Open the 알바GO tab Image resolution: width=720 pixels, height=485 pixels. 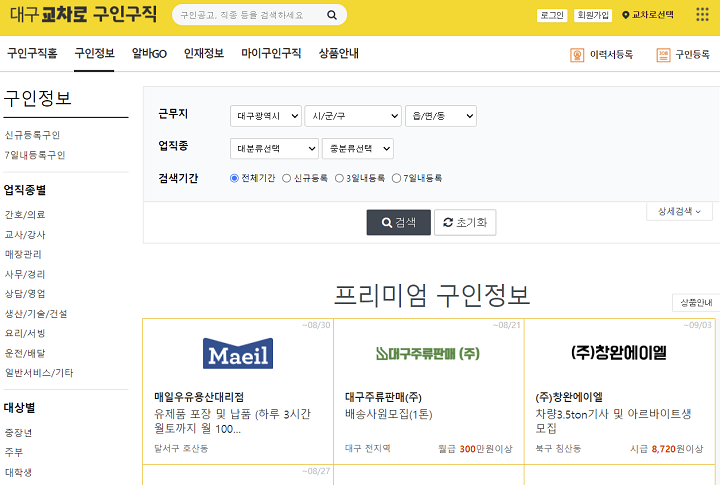pyautogui.click(x=149, y=54)
